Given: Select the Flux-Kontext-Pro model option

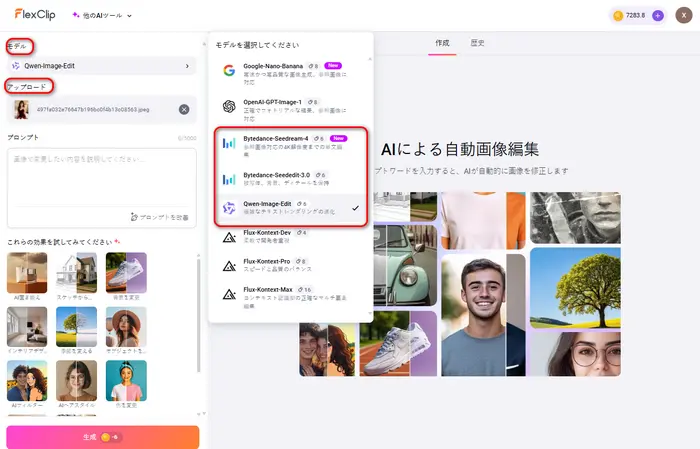Looking at the screenshot, I should coord(289,265).
